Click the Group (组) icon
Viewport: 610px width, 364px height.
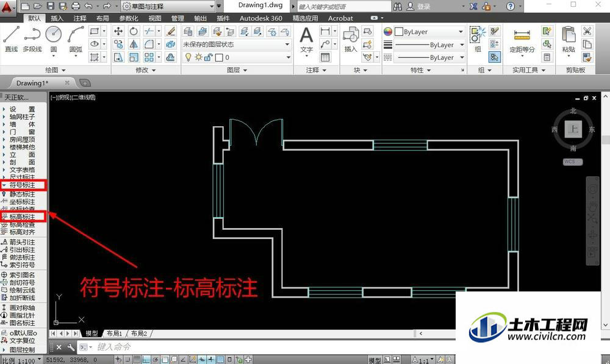tap(478, 39)
